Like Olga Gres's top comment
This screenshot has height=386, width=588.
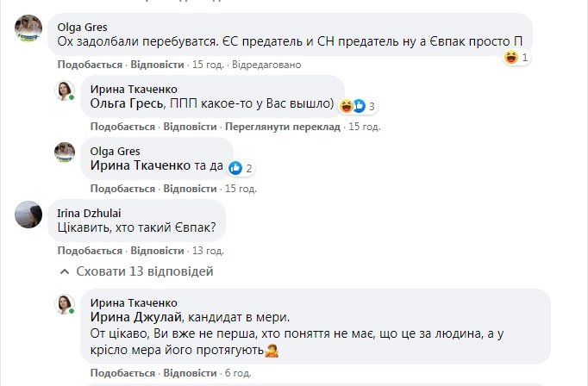coord(90,65)
